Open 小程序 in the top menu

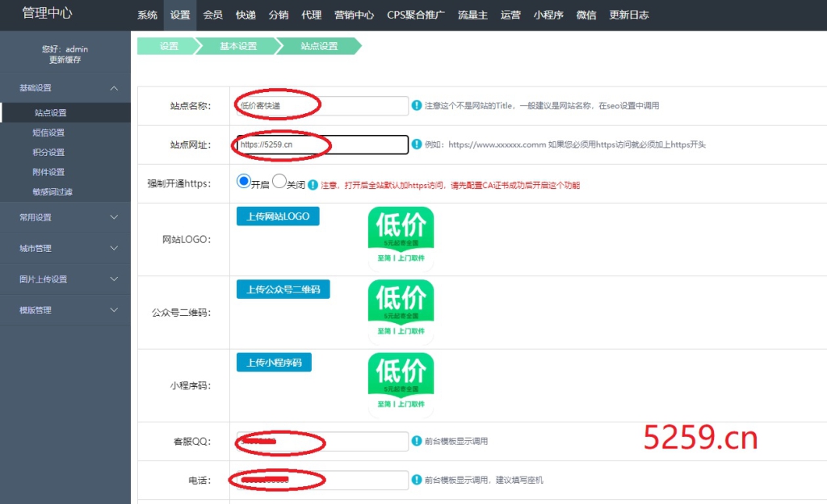coord(548,15)
